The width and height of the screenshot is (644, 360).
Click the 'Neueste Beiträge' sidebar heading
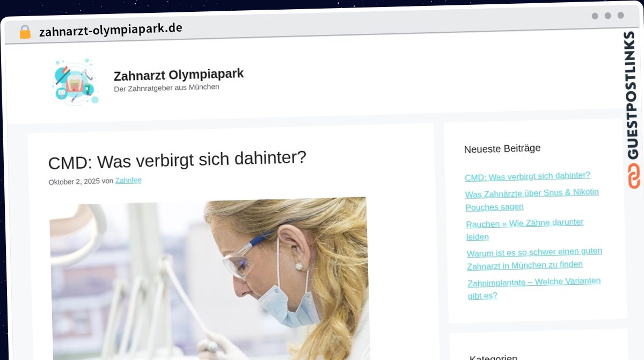(x=502, y=148)
